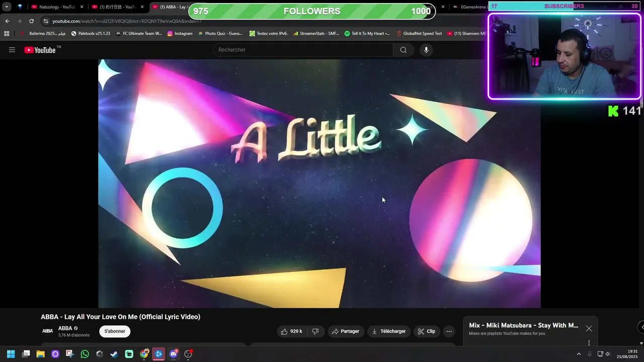Like the ABBA video
This screenshot has width=644, height=362.
click(x=292, y=331)
